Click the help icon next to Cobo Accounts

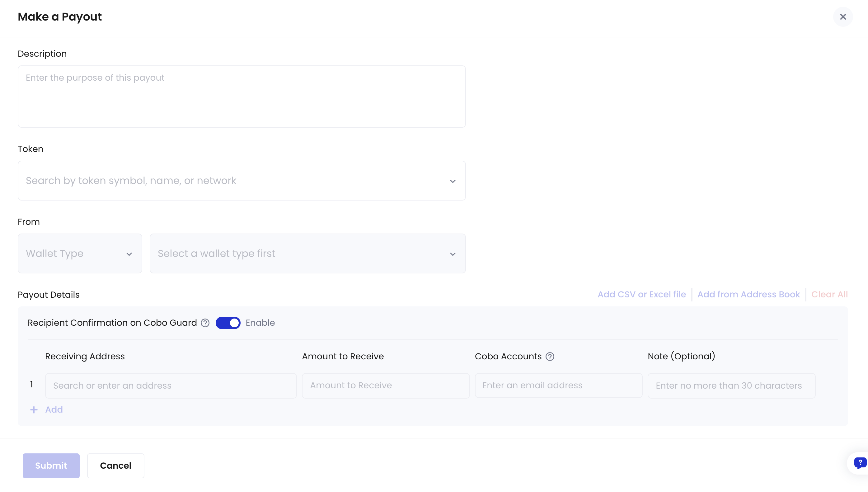pyautogui.click(x=550, y=356)
